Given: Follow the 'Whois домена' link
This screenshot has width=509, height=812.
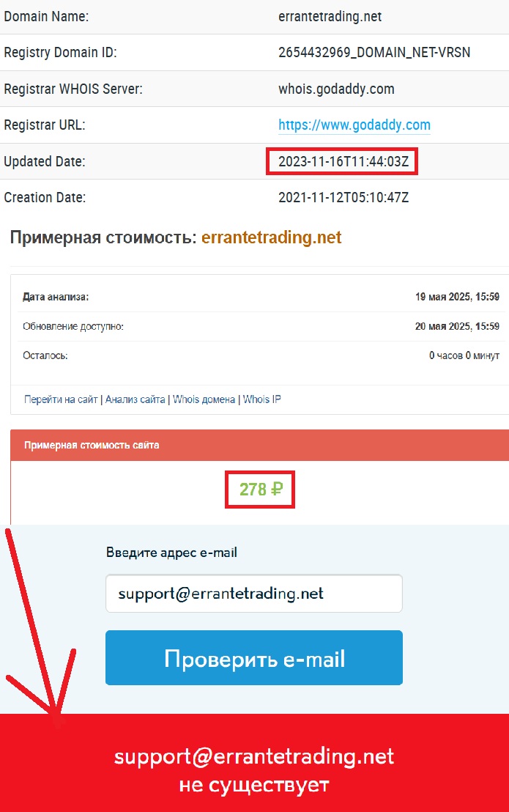Looking at the screenshot, I should 204,399.
